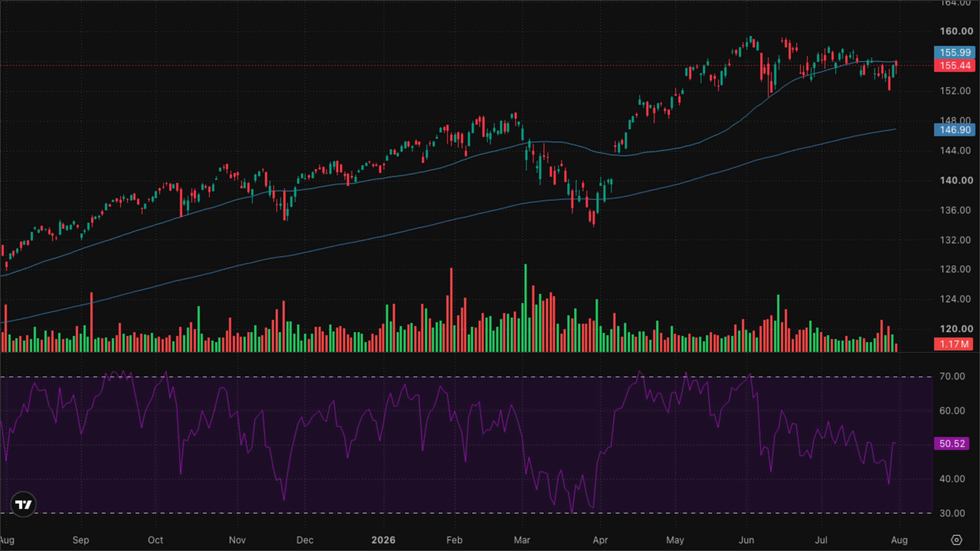
Task: Click the 2026 label on time axis
Action: (x=383, y=540)
